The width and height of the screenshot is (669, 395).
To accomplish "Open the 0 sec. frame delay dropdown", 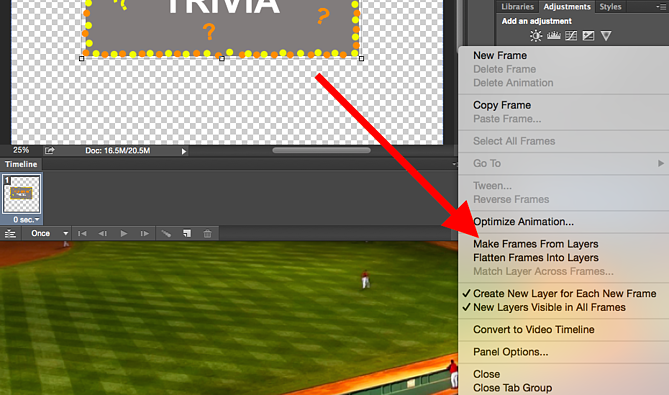I will tap(26, 220).
